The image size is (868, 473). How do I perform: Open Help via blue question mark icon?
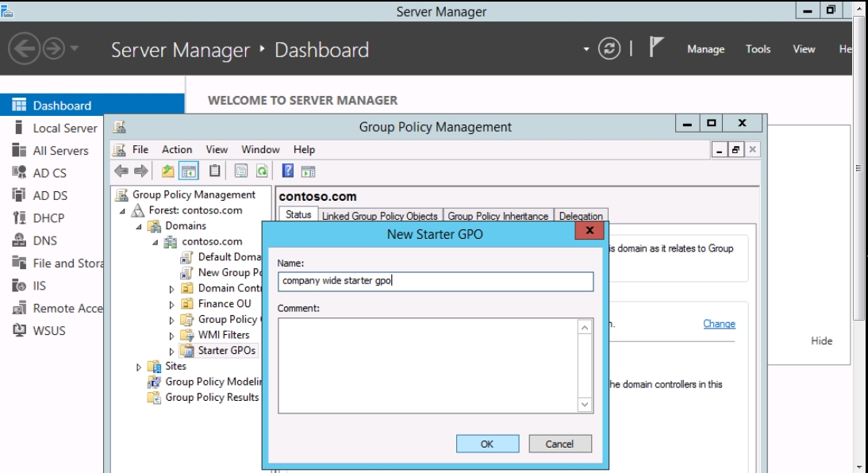288,171
